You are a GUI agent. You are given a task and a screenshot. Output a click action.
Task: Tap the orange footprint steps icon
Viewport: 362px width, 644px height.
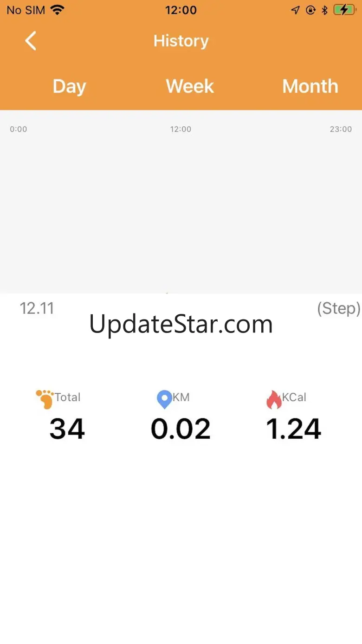click(45, 399)
